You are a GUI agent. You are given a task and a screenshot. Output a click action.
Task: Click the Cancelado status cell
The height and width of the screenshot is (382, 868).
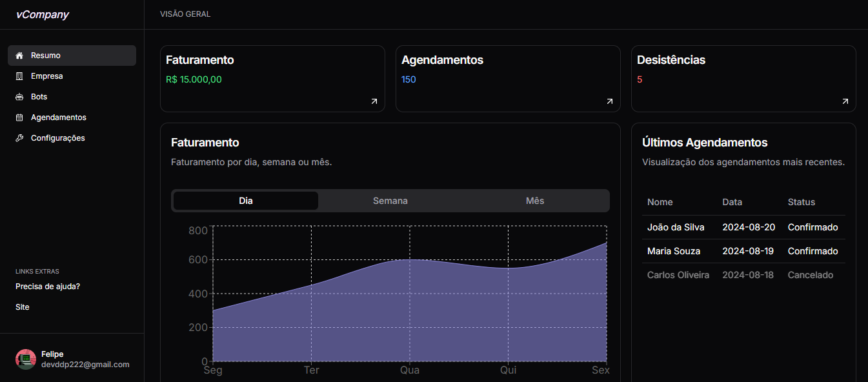[x=811, y=275]
